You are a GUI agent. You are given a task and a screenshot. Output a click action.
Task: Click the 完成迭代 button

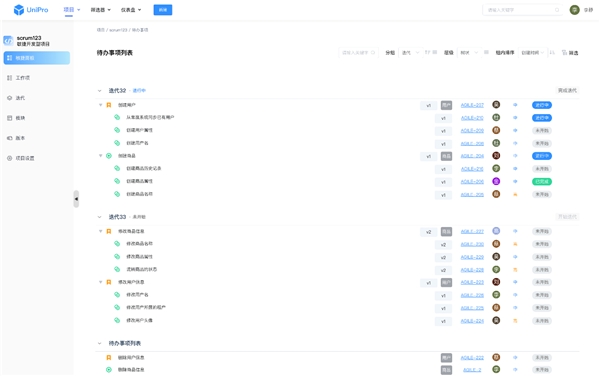(x=567, y=91)
